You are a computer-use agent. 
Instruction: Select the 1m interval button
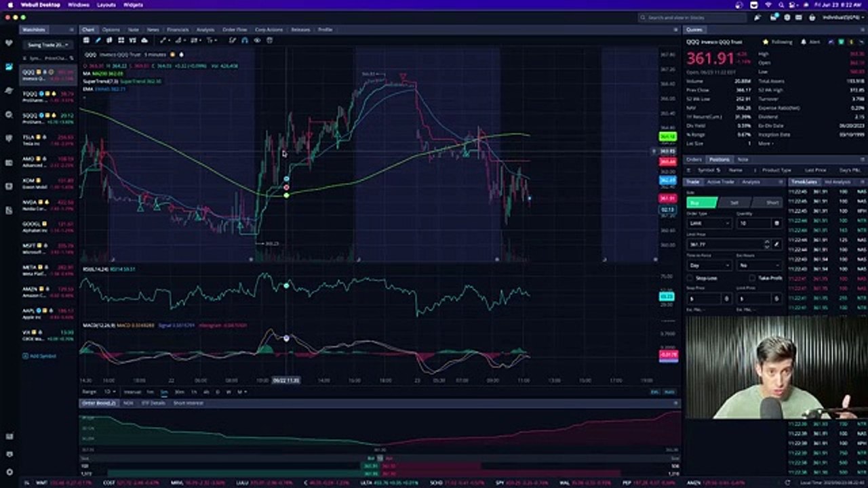coord(151,392)
